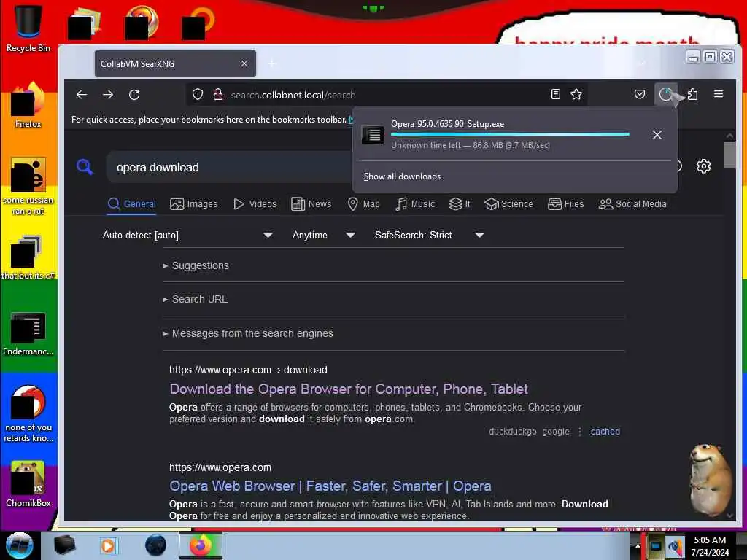Open Download the Opera Browser result link

pos(349,389)
